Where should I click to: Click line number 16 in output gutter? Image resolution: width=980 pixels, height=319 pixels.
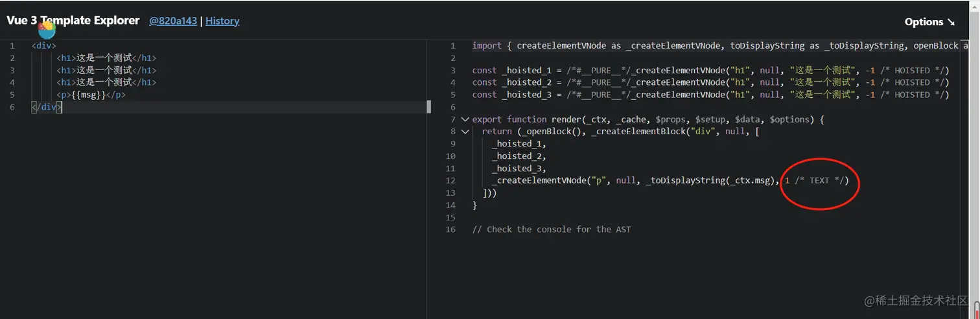(450, 229)
